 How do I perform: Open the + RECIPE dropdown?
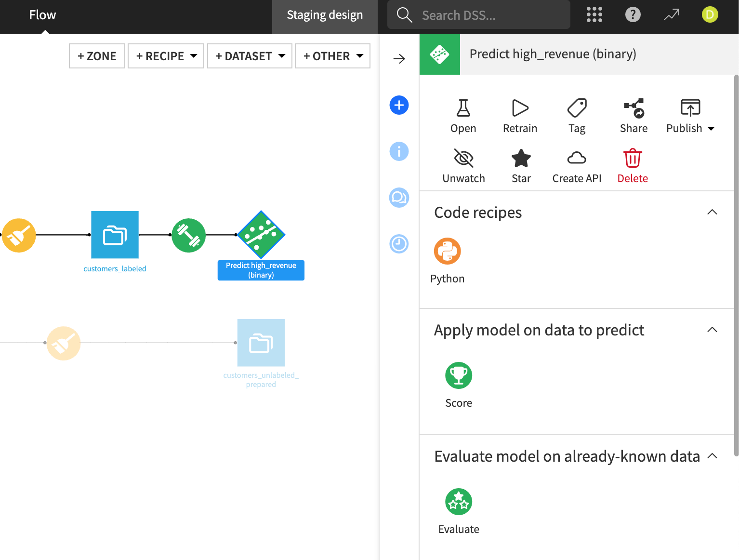[166, 56]
